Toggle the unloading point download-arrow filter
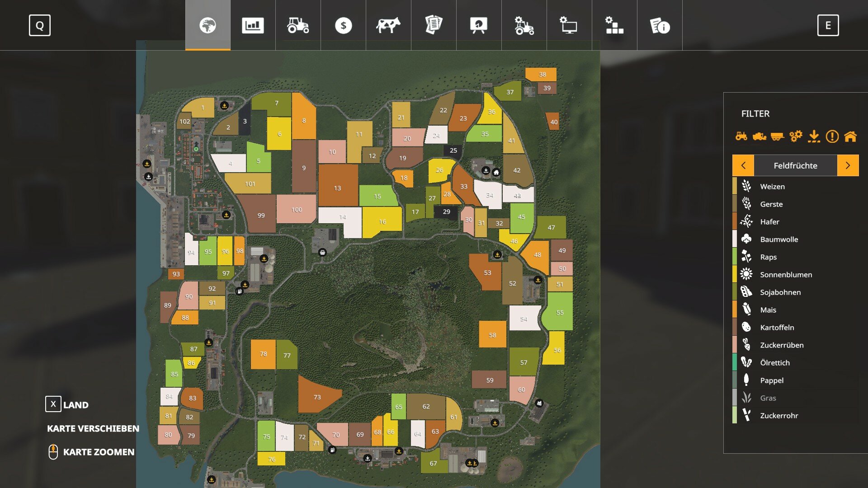 coord(814,136)
